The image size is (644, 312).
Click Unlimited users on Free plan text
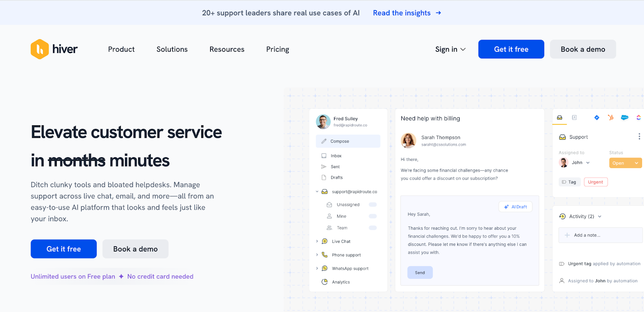coord(73,277)
